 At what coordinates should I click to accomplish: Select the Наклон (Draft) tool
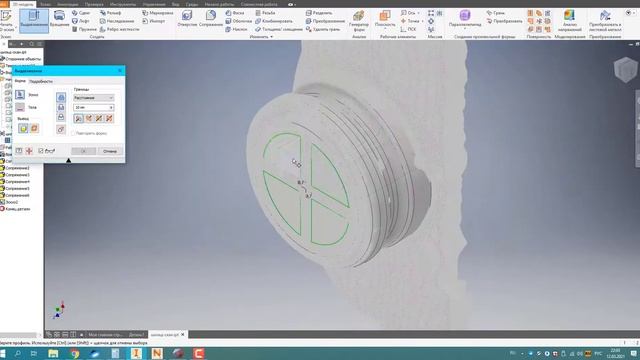[x=236, y=29]
